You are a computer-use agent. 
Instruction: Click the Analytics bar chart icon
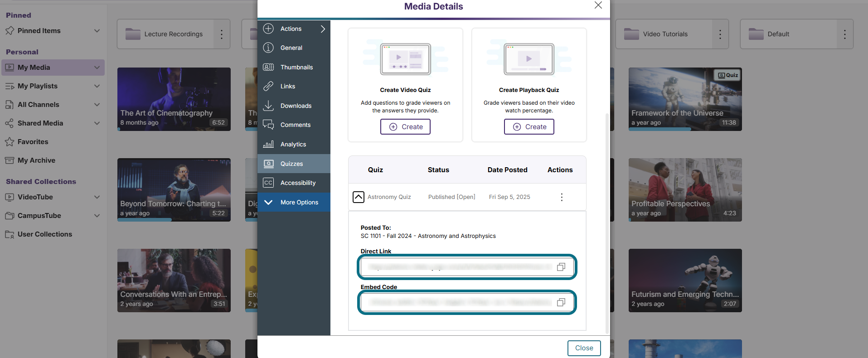[268, 144]
